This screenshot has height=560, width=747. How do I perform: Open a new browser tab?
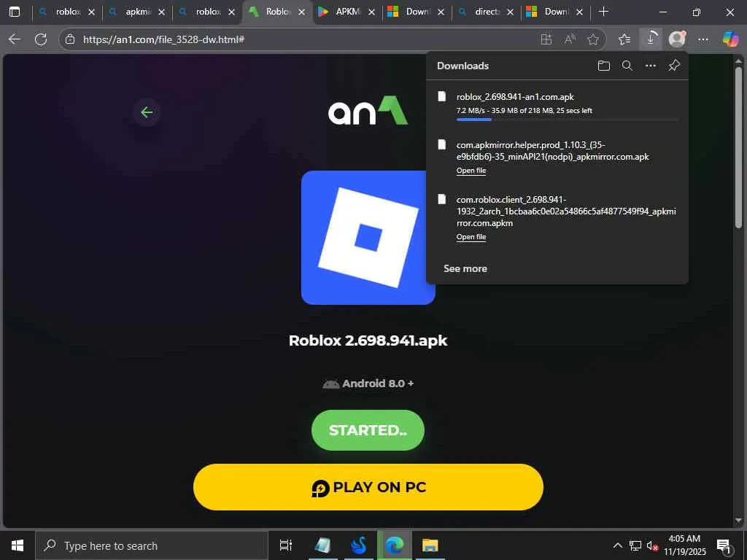603,12
